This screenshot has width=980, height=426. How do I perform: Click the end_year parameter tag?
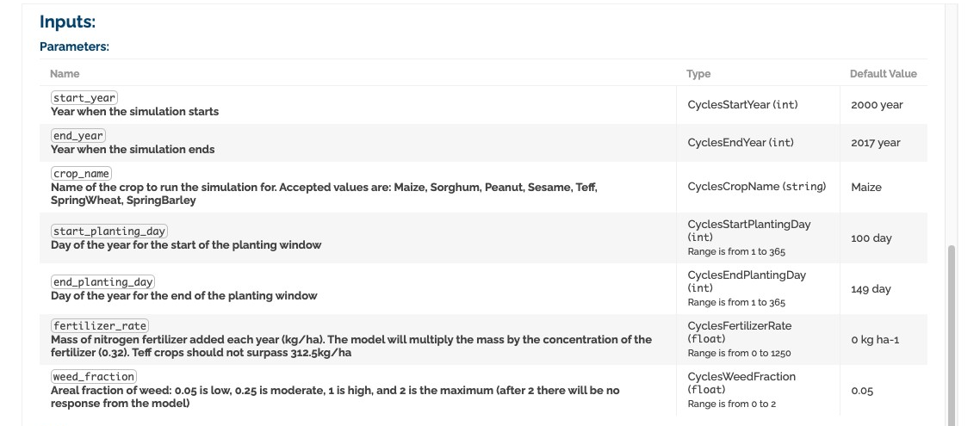[78, 136]
